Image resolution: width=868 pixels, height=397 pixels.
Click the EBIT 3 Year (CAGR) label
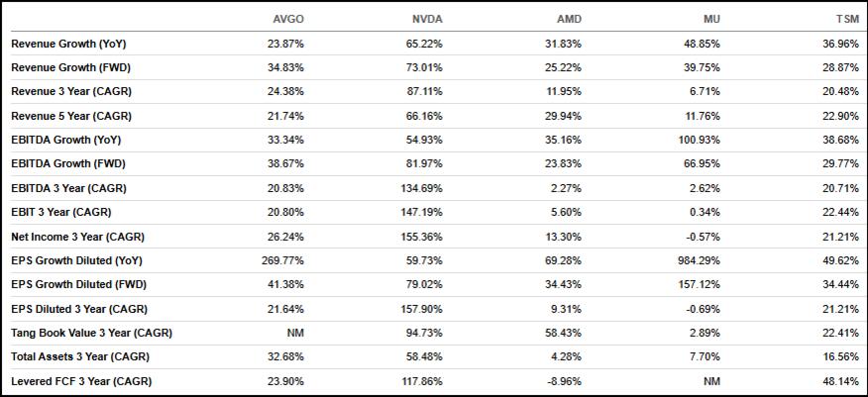(x=61, y=211)
